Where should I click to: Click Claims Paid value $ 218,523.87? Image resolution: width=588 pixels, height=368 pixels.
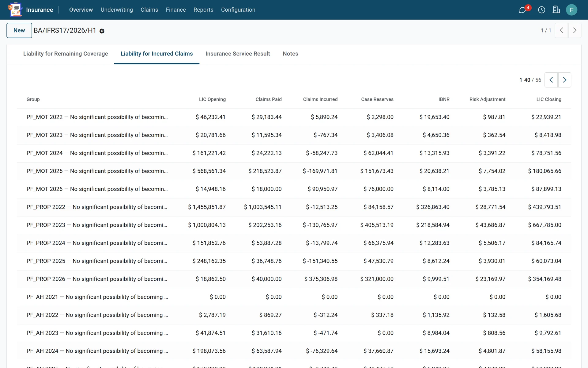[265, 171]
